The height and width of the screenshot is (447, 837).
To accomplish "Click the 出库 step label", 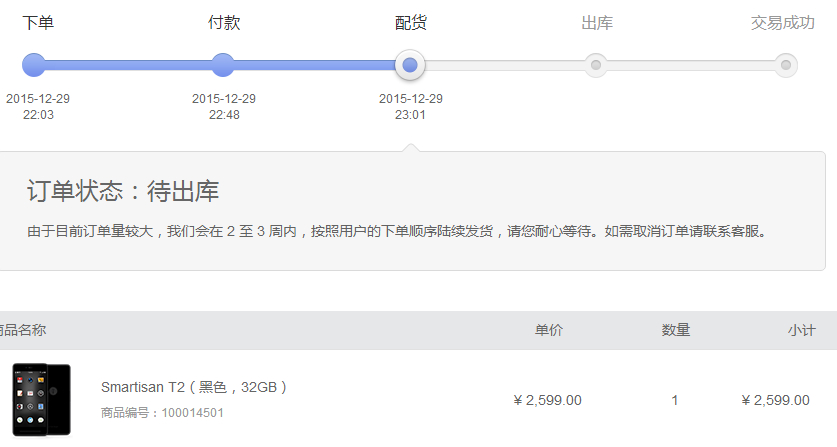I will coord(597,23).
